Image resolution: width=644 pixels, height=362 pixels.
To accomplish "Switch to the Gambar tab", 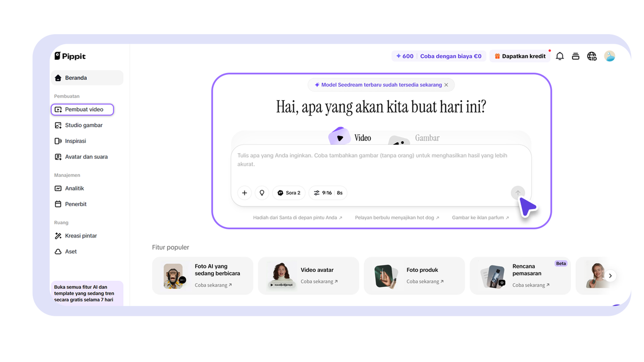I will coord(427,137).
